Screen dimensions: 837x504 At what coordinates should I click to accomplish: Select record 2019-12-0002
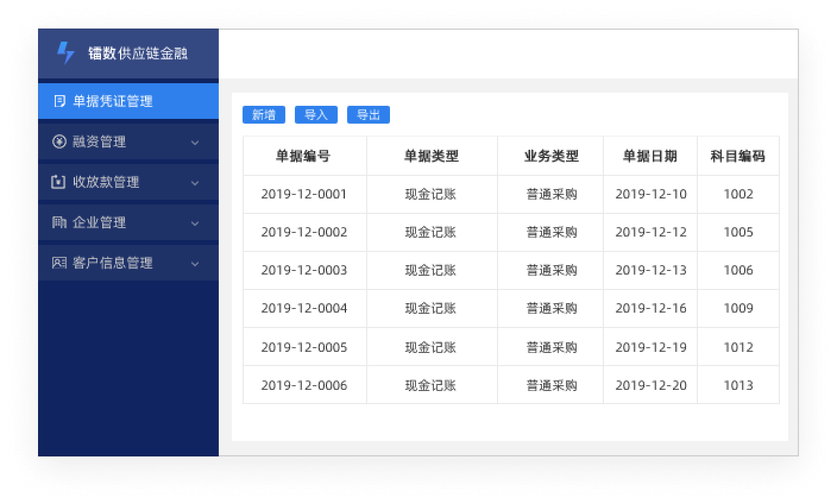(304, 232)
